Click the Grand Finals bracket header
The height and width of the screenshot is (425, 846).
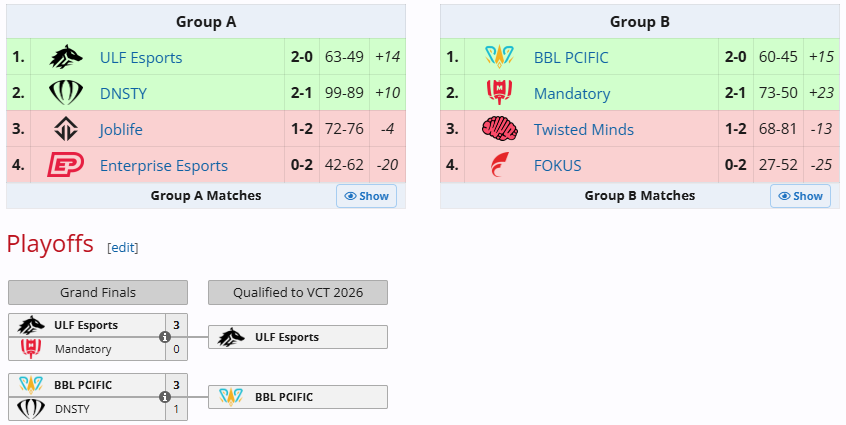click(98, 292)
